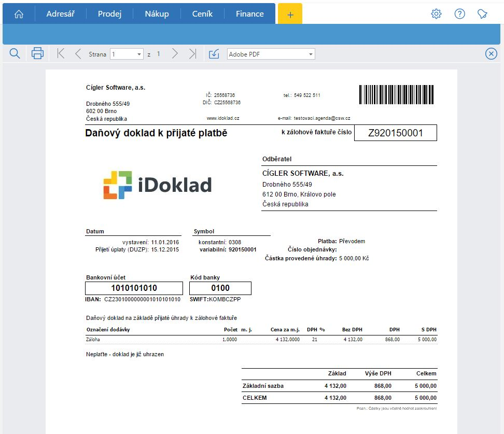Click the yellow plus add button
The image size is (504, 434).
(290, 15)
